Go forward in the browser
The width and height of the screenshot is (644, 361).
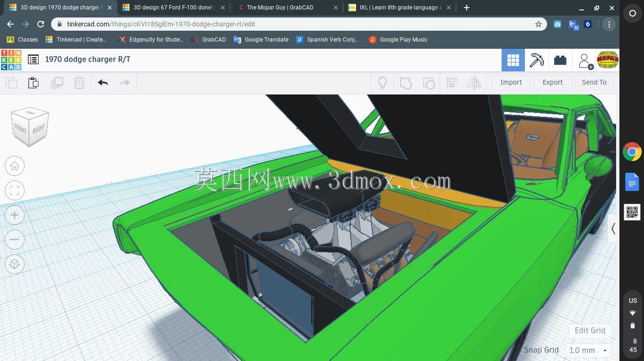point(26,24)
